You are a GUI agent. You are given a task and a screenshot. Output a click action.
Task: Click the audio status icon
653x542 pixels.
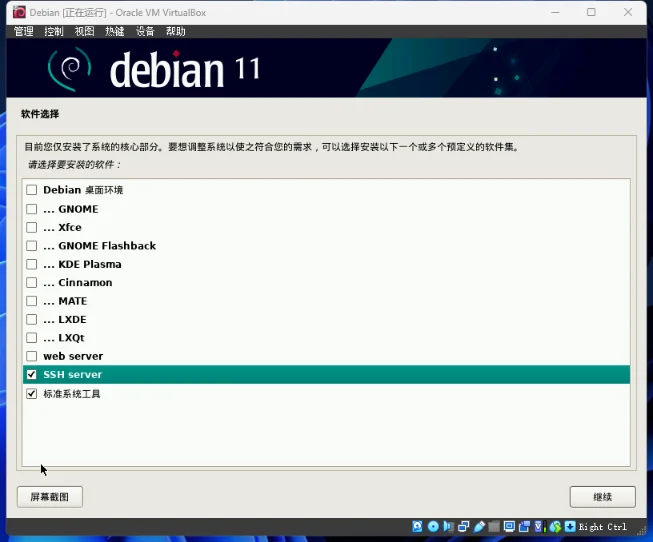point(449,527)
